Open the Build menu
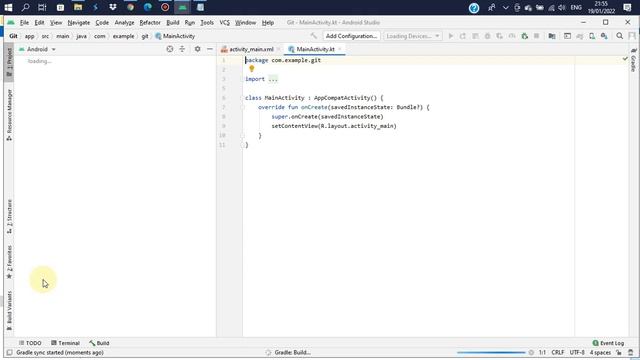Image resolution: width=640 pixels, height=360 pixels. click(x=173, y=22)
